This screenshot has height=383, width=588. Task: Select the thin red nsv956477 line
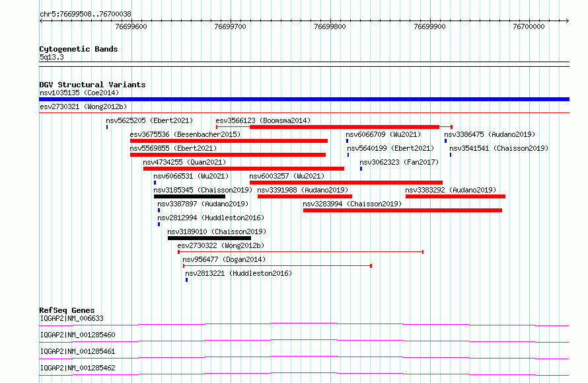(277, 266)
